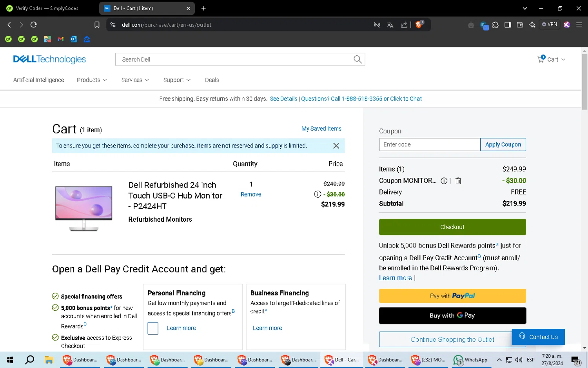Click Learn more under Dell Rewards points text
The height and width of the screenshot is (368, 588).
click(x=395, y=278)
